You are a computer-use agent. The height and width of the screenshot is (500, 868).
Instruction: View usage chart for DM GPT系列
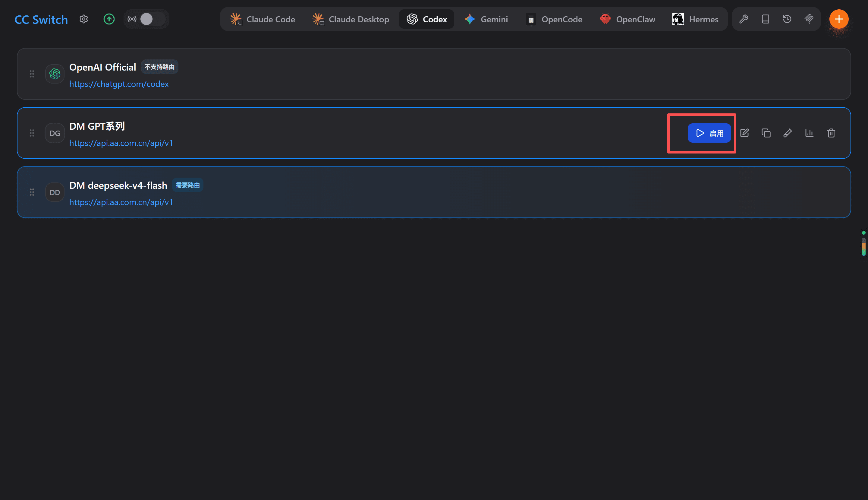[809, 133]
